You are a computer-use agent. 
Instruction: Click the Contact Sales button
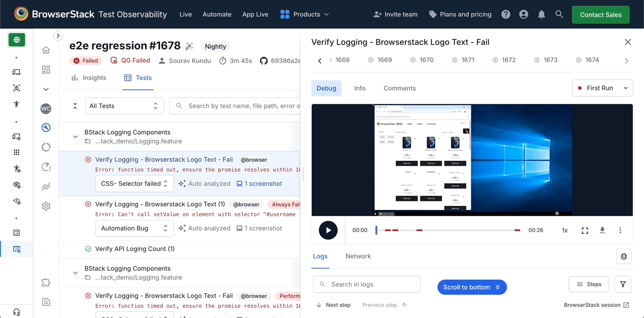point(600,15)
